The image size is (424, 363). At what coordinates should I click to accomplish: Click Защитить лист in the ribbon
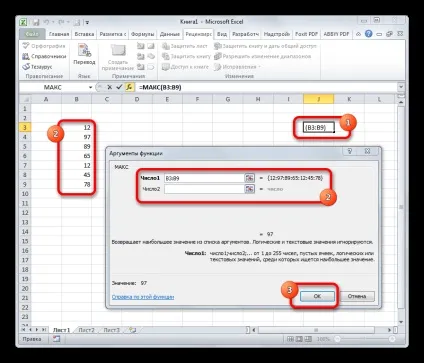(x=185, y=46)
